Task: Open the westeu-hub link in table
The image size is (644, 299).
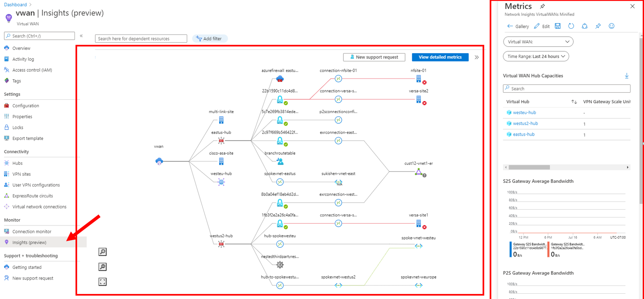Action: [x=524, y=113]
